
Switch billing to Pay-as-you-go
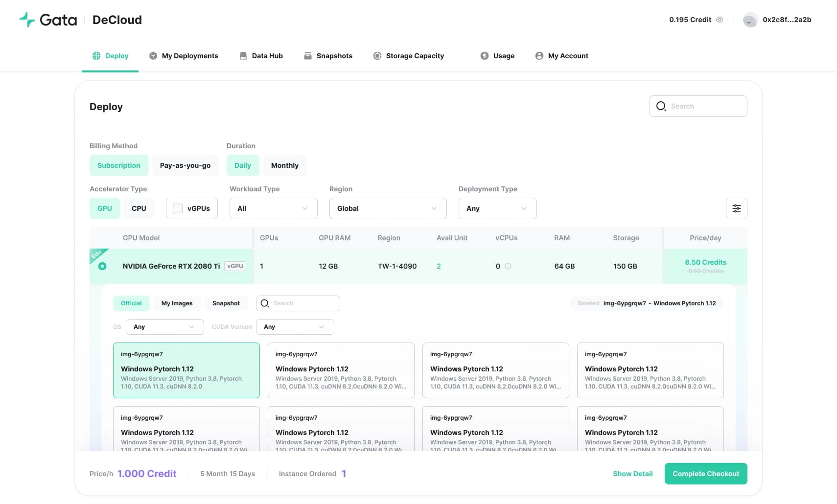click(x=185, y=165)
